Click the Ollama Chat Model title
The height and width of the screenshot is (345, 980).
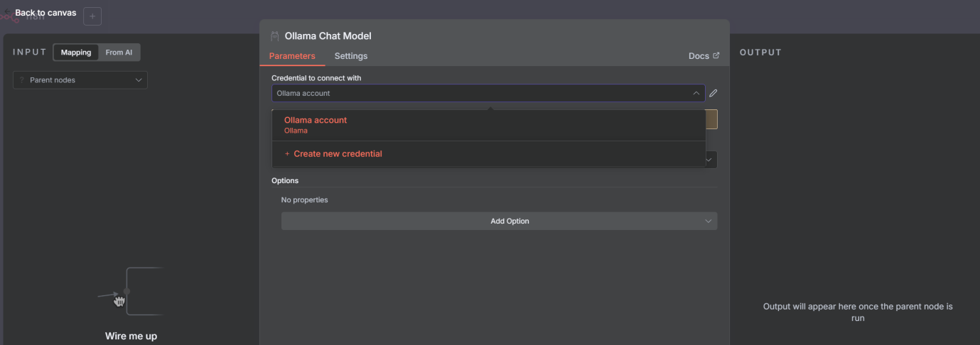click(x=328, y=36)
